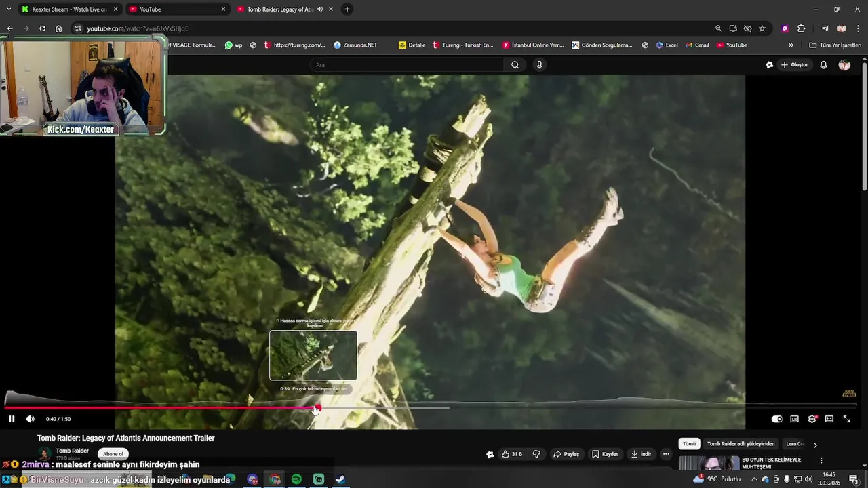Install app icon in address bar

pos(733,28)
